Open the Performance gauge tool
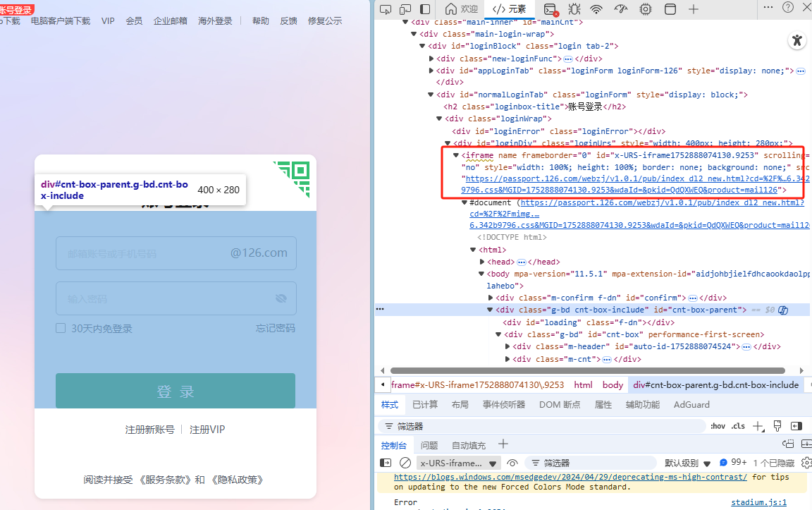Screen dimensions: 812x510 620,8
